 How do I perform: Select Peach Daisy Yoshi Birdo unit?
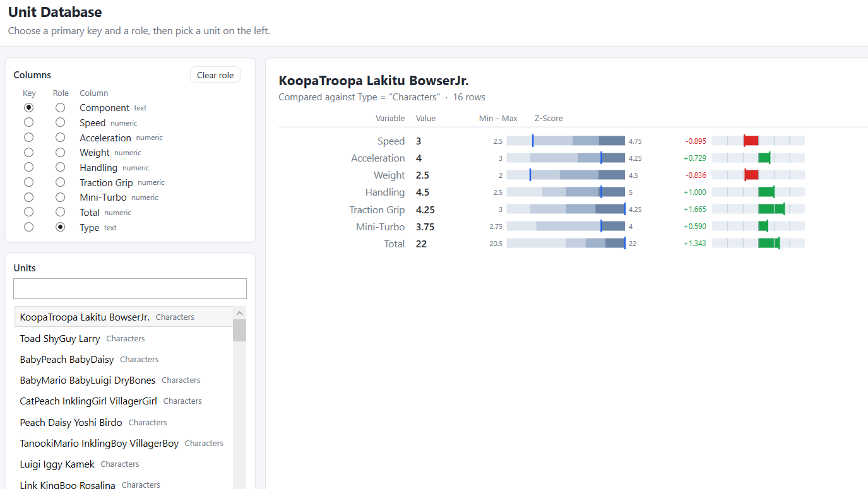click(x=124, y=422)
